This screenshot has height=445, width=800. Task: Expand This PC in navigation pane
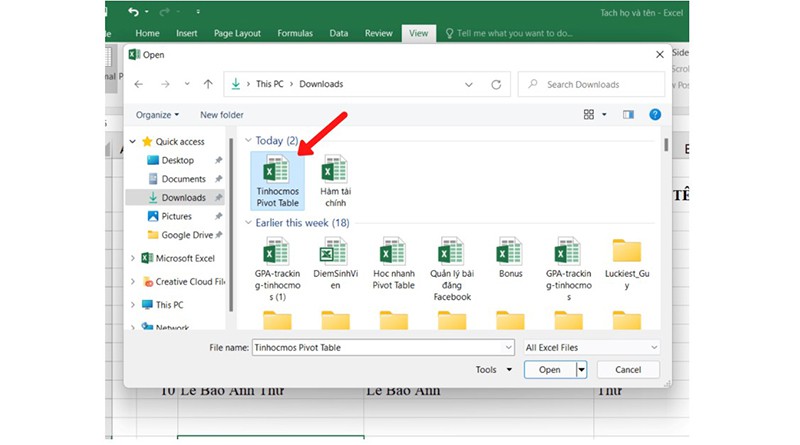(133, 305)
